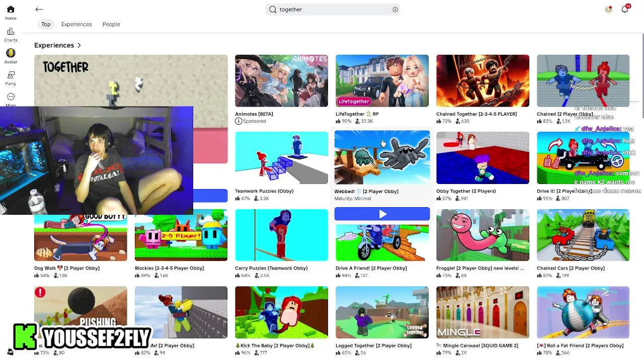
Task: Open the LifeTogether RP thumbnail
Action: [382, 81]
